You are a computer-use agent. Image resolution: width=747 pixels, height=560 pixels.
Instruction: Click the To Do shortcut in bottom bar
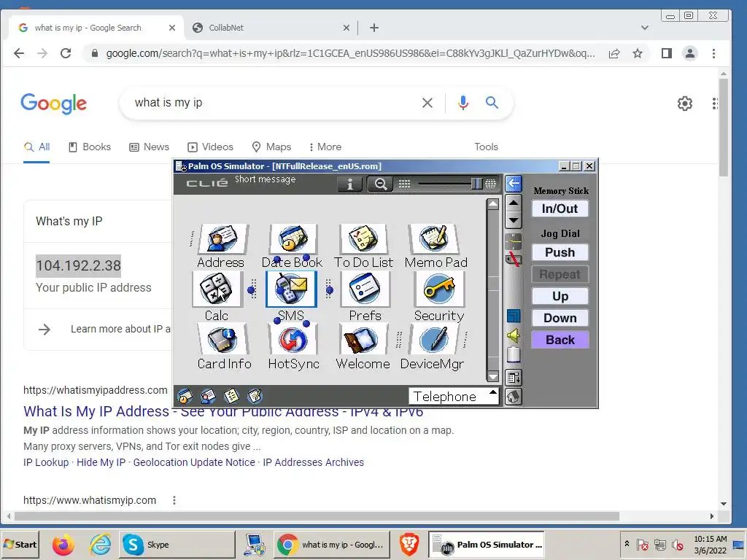(231, 396)
